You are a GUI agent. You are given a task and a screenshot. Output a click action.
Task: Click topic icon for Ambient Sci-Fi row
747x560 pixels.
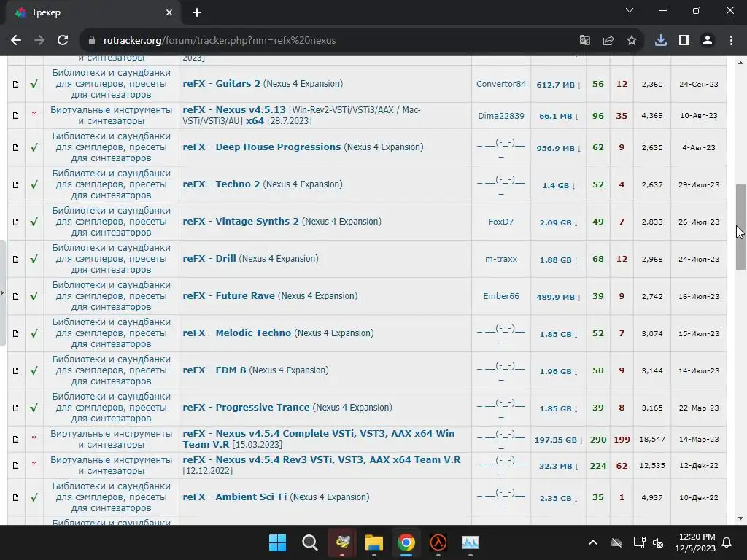coord(16,497)
